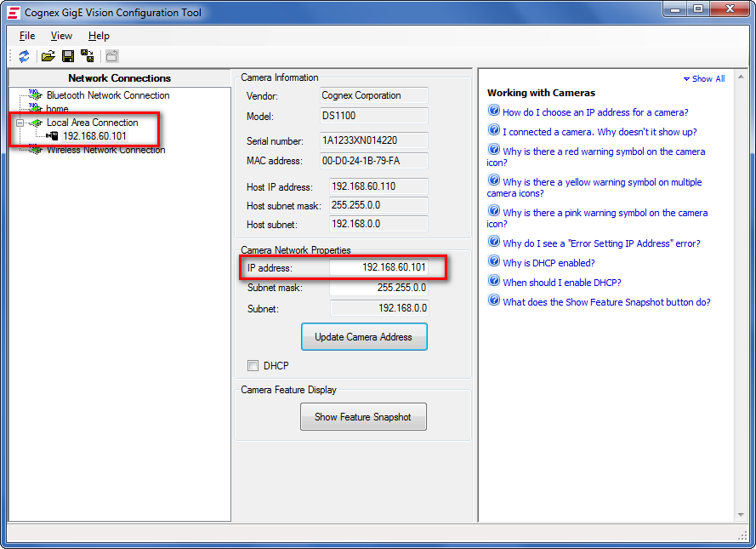Collapse the Local Area Connection tree node
This screenshot has height=549, width=756.
(x=19, y=122)
